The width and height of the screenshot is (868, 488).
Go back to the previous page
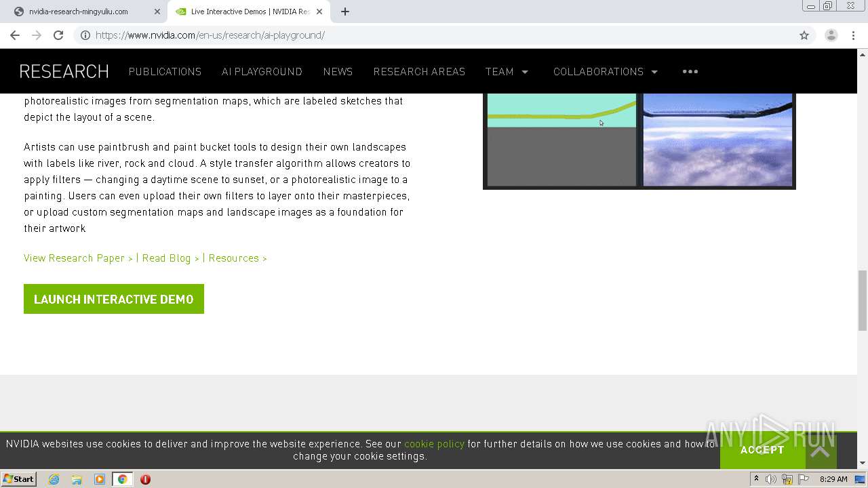click(x=15, y=35)
